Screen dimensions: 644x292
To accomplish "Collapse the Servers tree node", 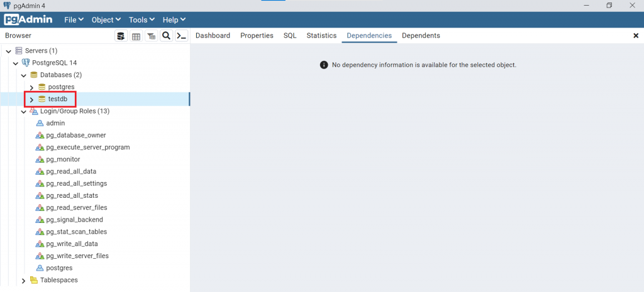I will [8, 51].
